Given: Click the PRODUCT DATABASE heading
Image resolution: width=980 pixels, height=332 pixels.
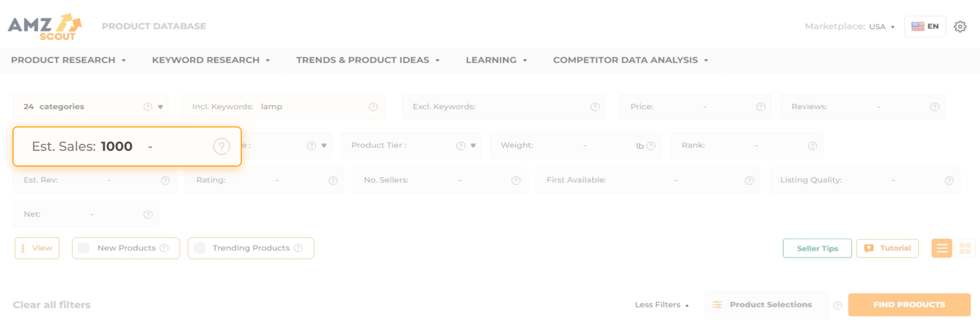Looking at the screenshot, I should pos(154,26).
